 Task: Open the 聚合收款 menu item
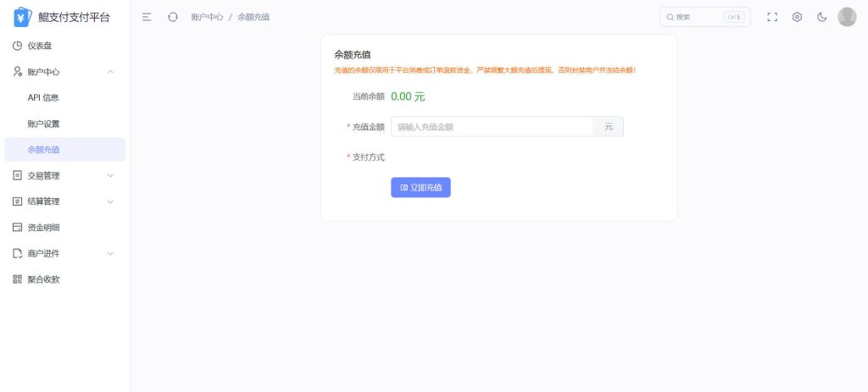point(64,279)
